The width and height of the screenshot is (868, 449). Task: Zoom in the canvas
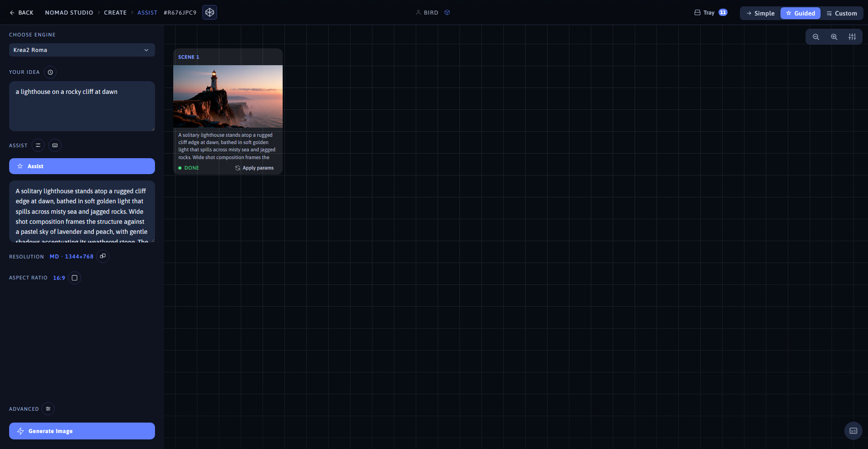pyautogui.click(x=834, y=37)
